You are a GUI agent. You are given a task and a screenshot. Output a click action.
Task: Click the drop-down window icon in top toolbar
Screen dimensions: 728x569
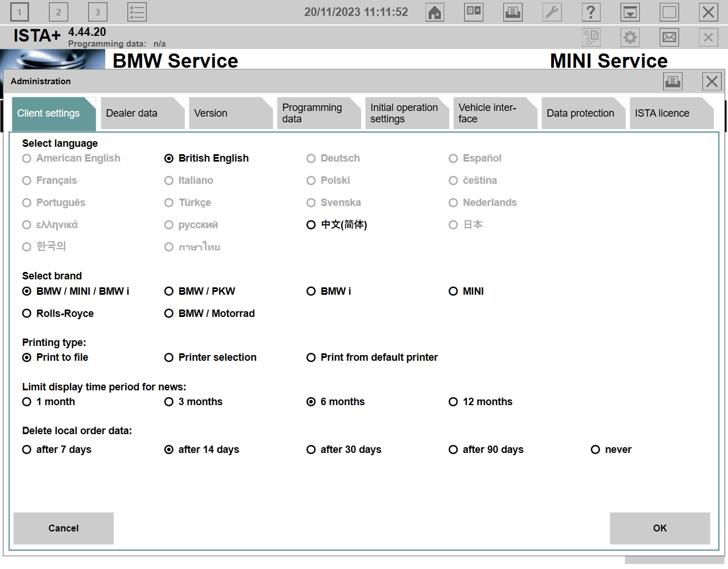pos(630,12)
